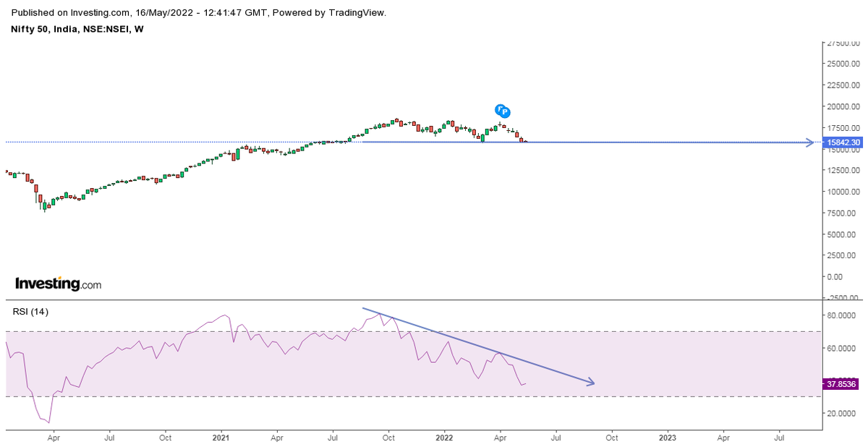Click the 17500.00 price axis label
868x447 pixels.
coord(844,127)
